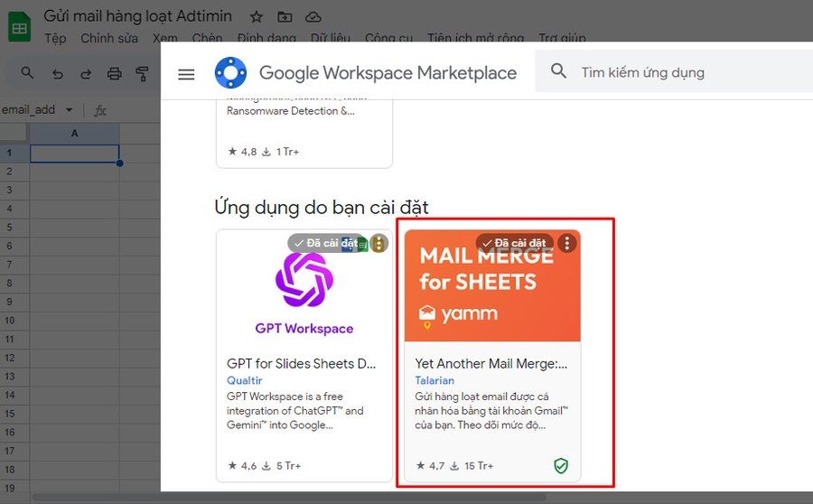813x504 pixels.
Task: Check the cloud save status icon
Action: click(x=313, y=17)
